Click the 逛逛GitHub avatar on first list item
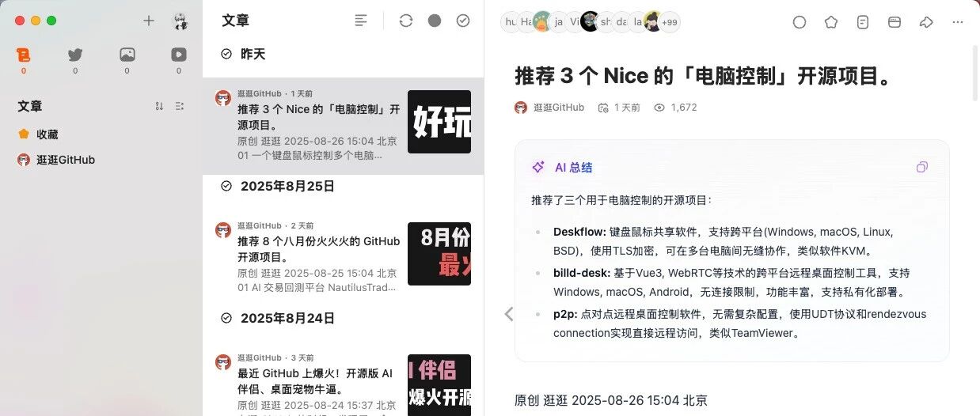This screenshot has width=980, height=416. click(223, 98)
